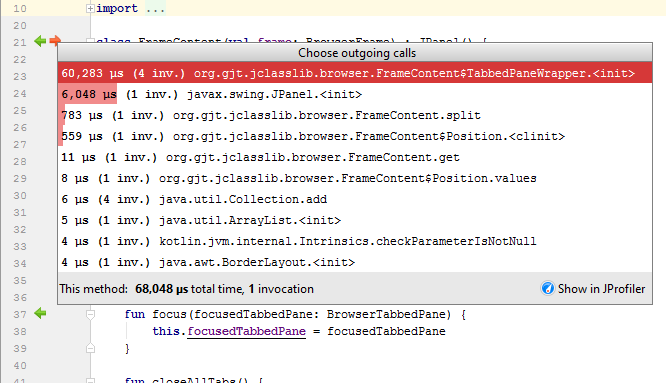Select the java.util.Collection.add call row

[355, 199]
